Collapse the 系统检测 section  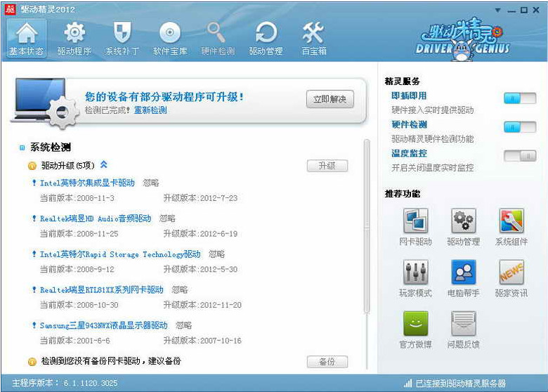tap(22, 148)
